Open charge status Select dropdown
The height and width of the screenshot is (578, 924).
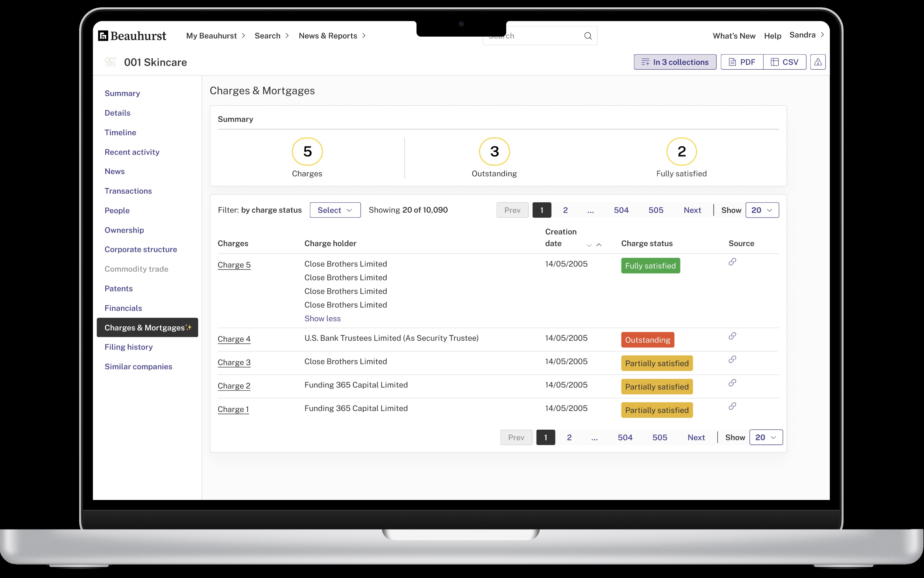coord(335,210)
